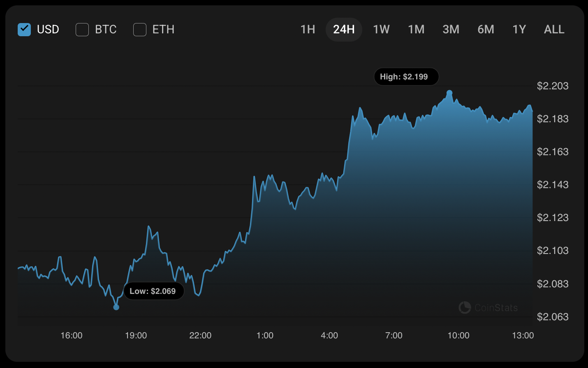Screen dimensions: 588x368
Task: Click the high price point marker
Action: pyautogui.click(x=449, y=93)
